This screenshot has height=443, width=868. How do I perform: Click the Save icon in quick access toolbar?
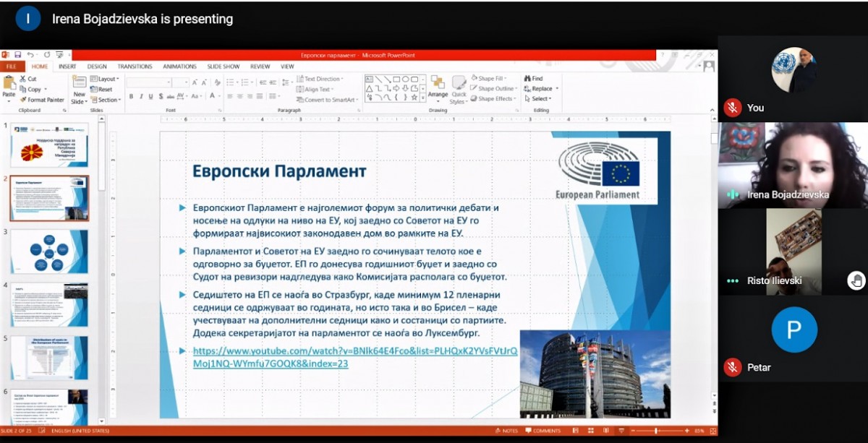tap(17, 55)
